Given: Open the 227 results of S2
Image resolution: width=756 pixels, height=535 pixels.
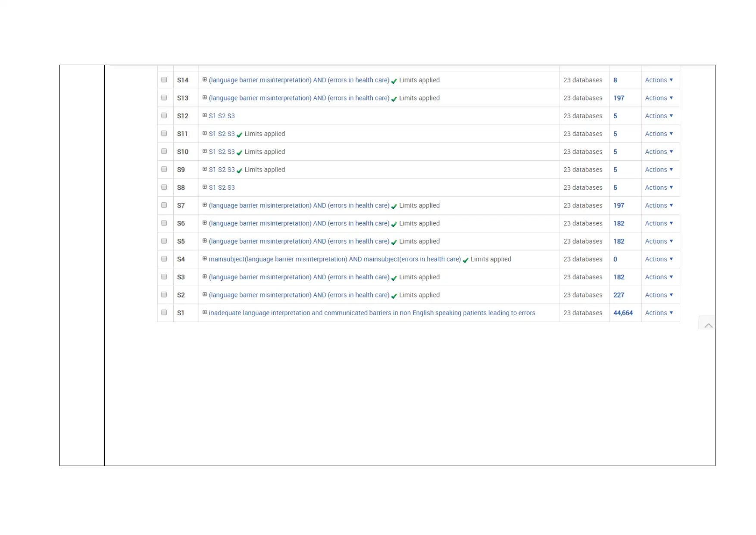Looking at the screenshot, I should click(619, 295).
